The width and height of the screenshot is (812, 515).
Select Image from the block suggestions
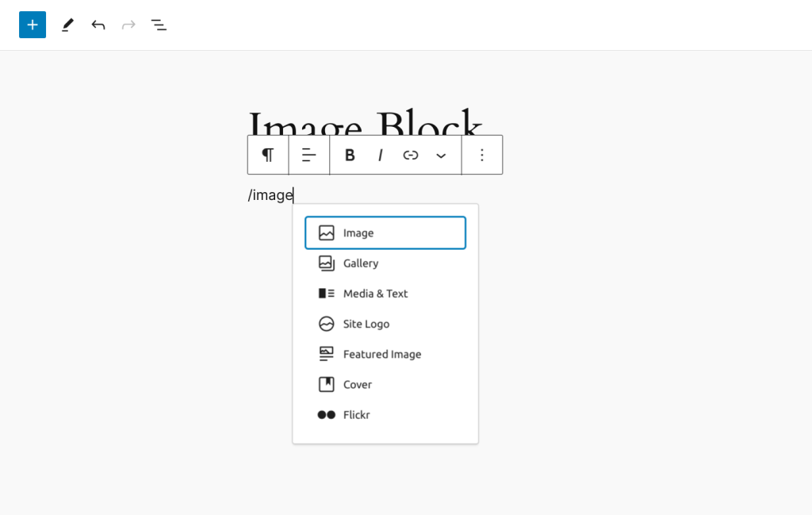(385, 233)
